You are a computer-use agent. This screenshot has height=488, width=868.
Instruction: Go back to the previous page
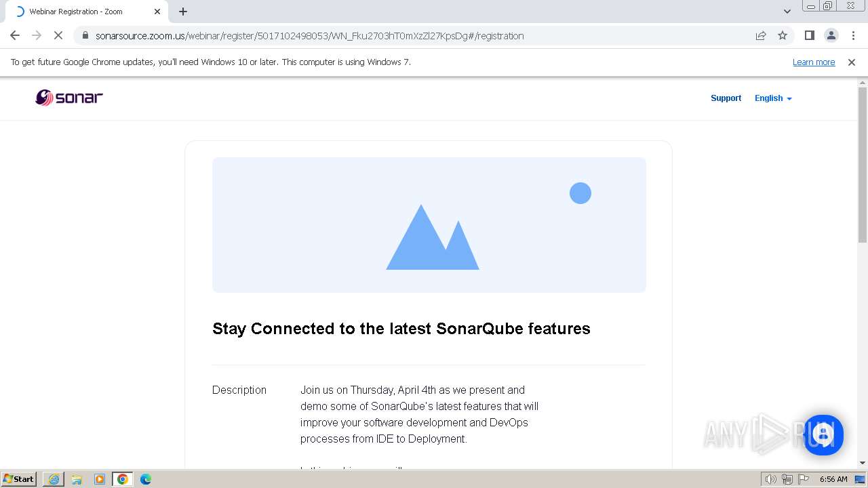tap(15, 36)
